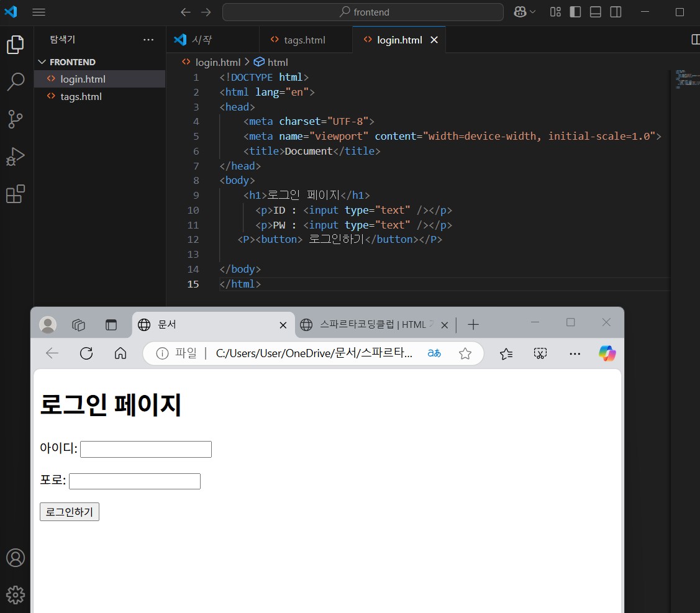The image size is (700, 613).
Task: Go forward with the VS Code navigation arrow
Action: 206,12
